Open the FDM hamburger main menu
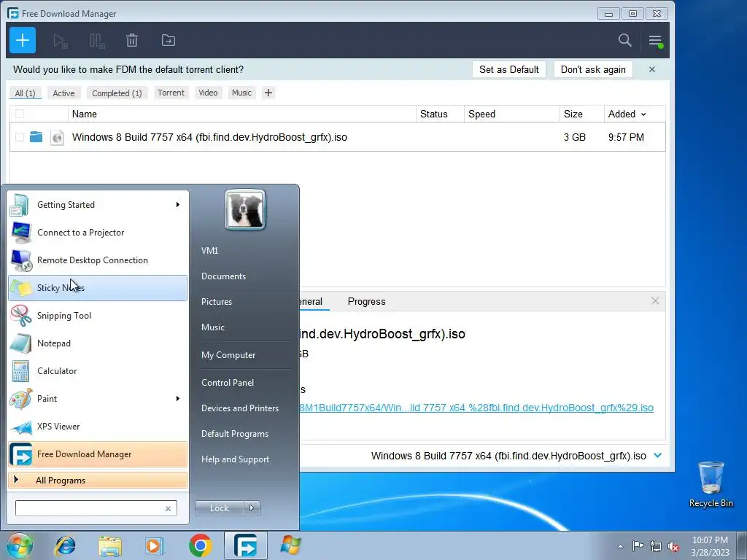Image resolution: width=747 pixels, height=560 pixels. coord(656,41)
